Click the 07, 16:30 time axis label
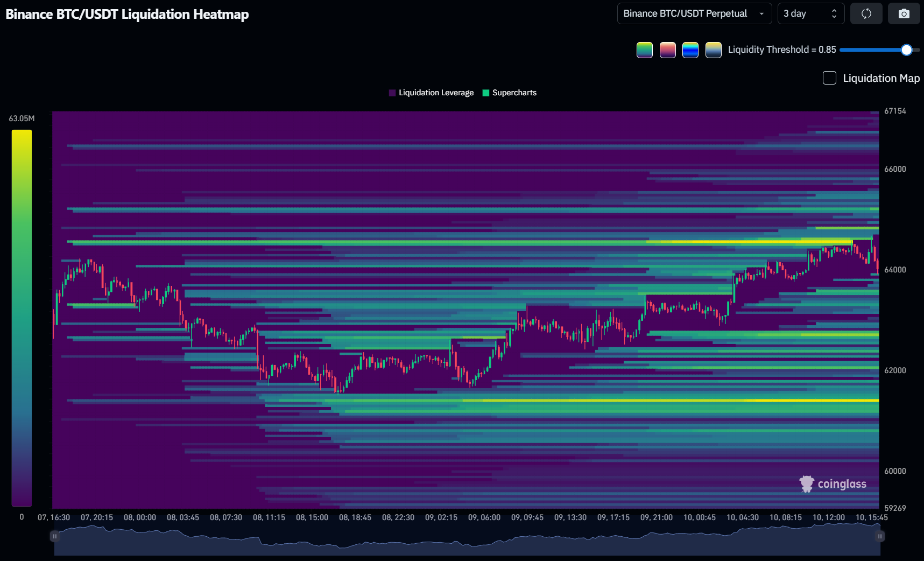 click(x=54, y=517)
